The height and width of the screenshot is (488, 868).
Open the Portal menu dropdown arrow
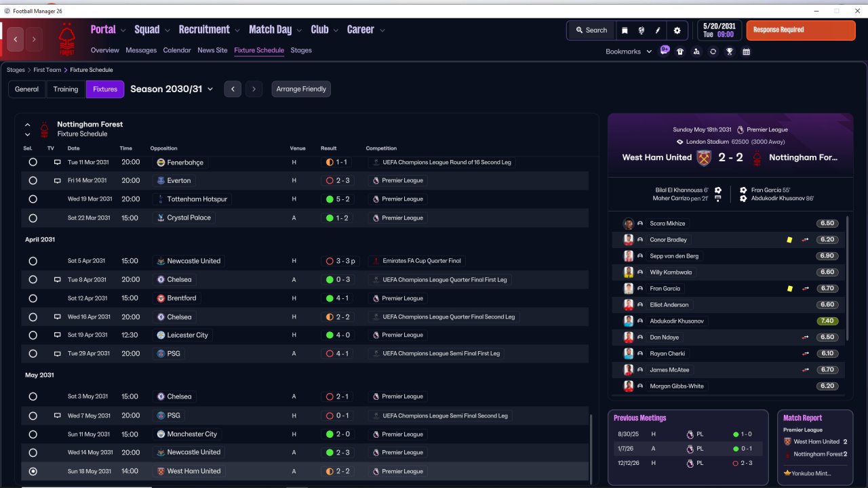click(123, 30)
